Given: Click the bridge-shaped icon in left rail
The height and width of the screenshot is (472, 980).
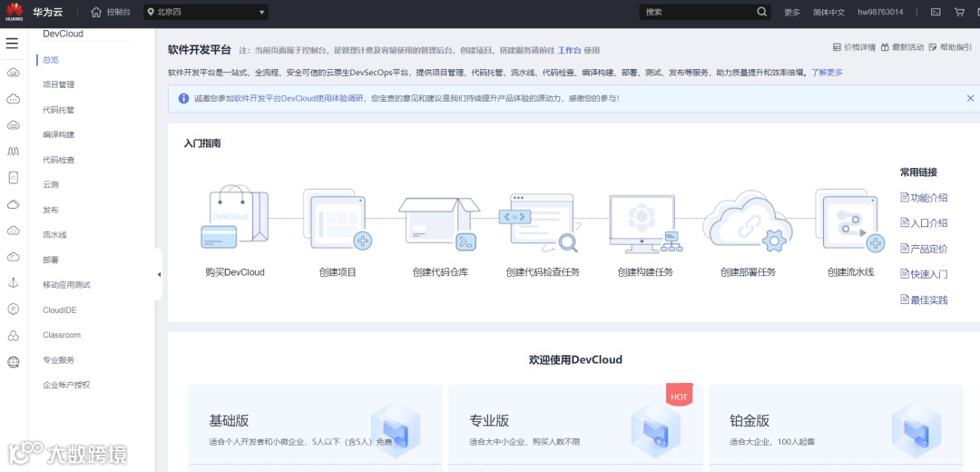Looking at the screenshot, I should click(x=13, y=152).
